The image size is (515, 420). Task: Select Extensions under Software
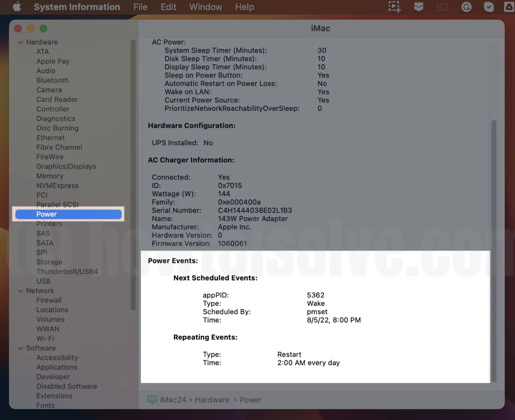point(54,396)
